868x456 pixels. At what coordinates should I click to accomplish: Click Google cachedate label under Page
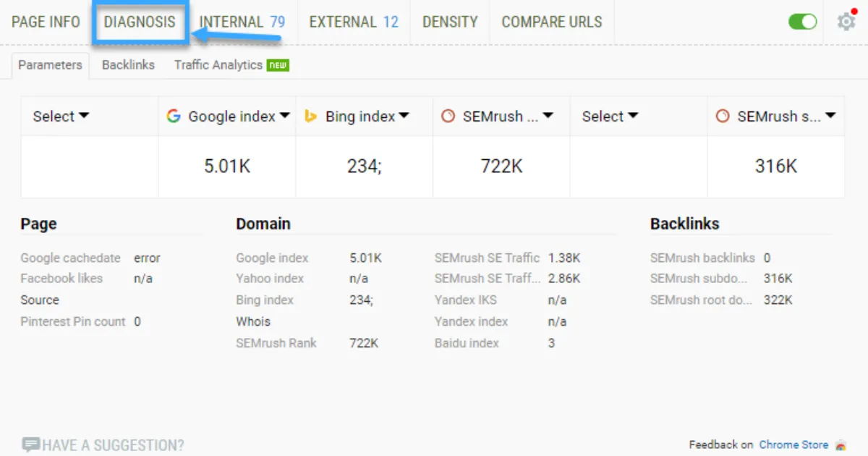pos(70,258)
